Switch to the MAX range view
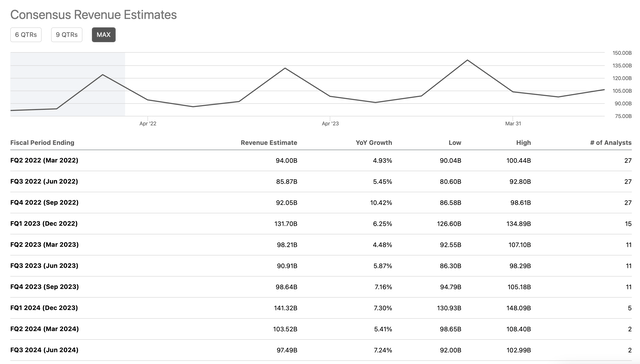 point(104,35)
